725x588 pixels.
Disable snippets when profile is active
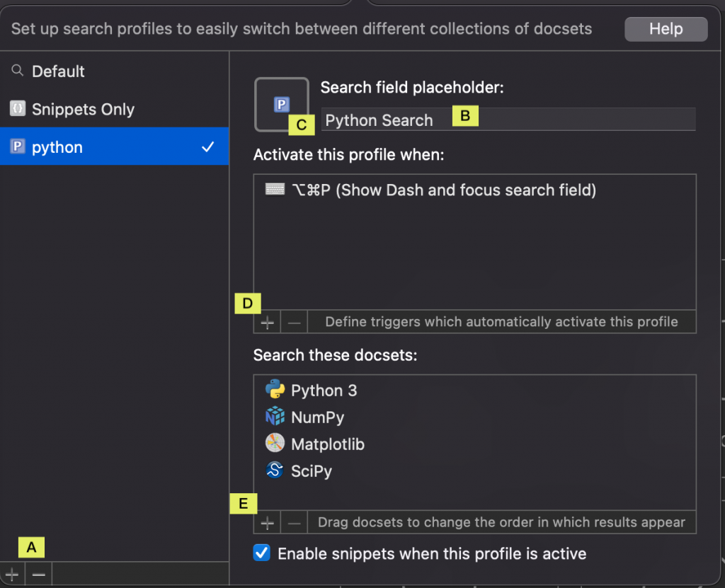click(x=262, y=553)
